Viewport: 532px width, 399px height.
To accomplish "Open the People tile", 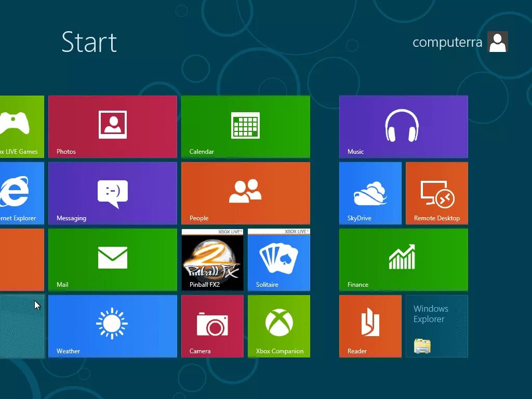I will 246,193.
